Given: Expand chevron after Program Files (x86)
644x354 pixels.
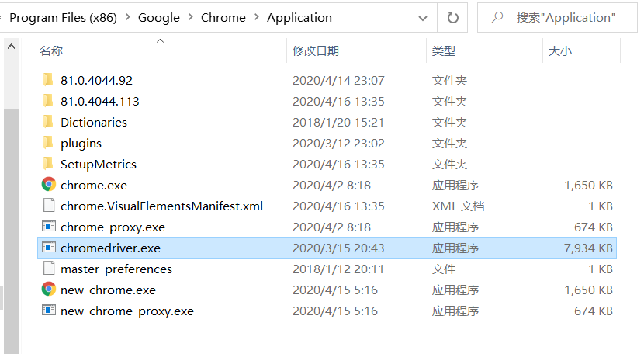Looking at the screenshot, I should point(127,17).
